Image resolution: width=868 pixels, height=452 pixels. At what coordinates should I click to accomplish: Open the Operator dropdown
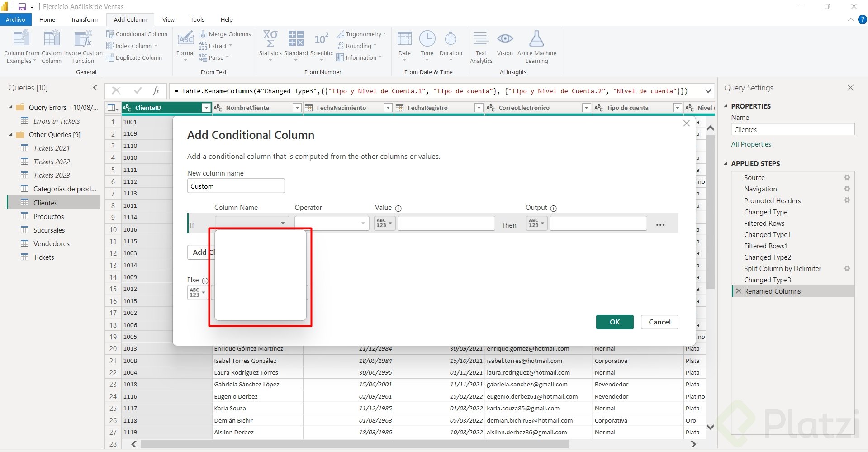click(332, 223)
